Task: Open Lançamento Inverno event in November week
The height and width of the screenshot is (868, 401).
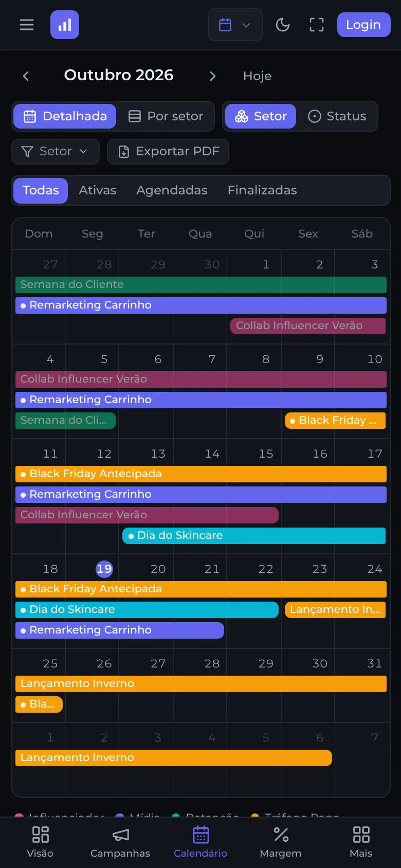Action: click(174, 757)
